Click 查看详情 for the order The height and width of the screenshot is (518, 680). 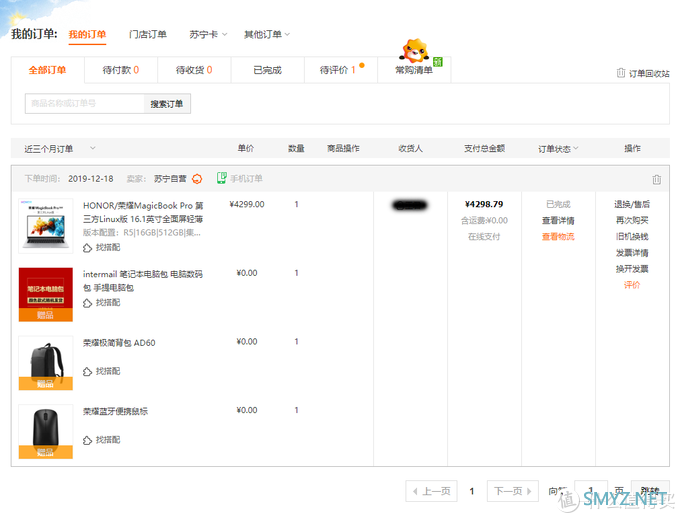click(558, 220)
